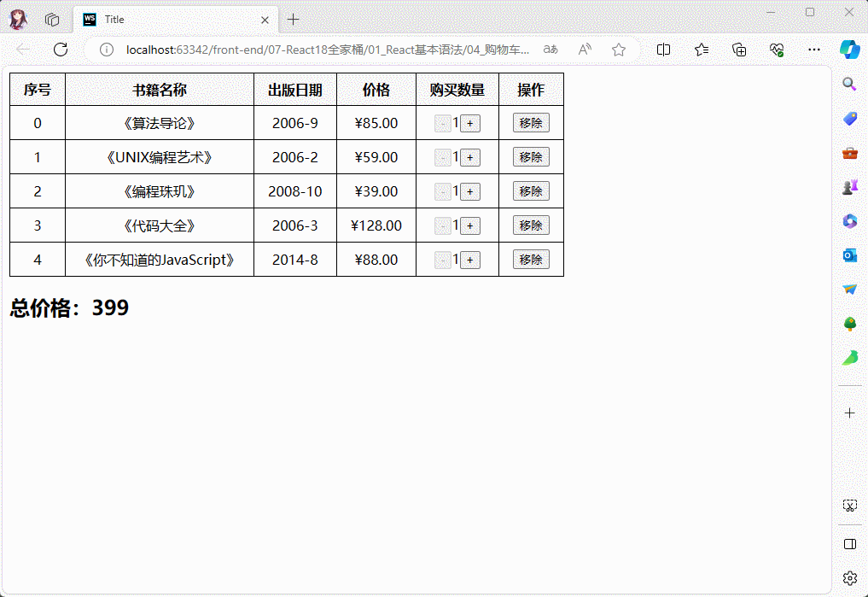Click the add-to-sidebar plus button

click(x=849, y=413)
